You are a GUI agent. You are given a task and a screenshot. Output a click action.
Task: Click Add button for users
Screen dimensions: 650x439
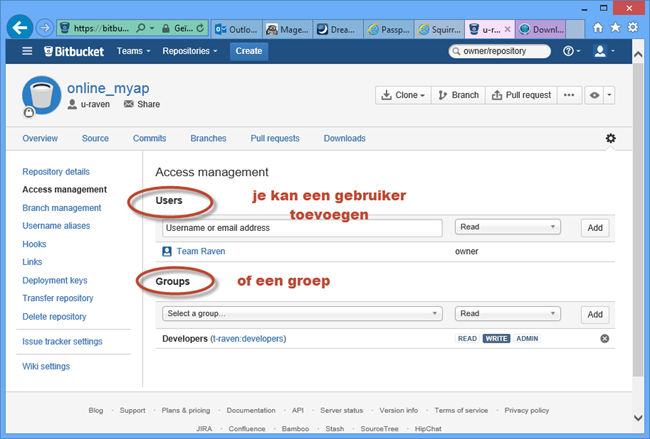pos(595,228)
